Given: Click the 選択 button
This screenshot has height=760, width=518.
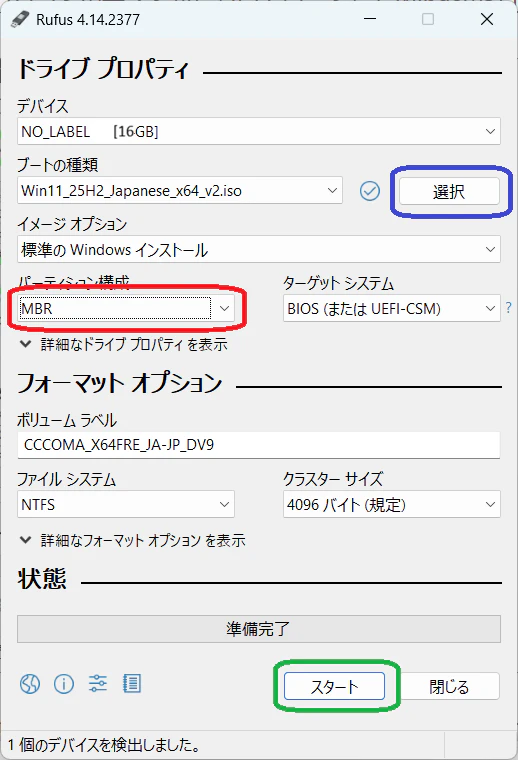Looking at the screenshot, I should pos(449,191).
